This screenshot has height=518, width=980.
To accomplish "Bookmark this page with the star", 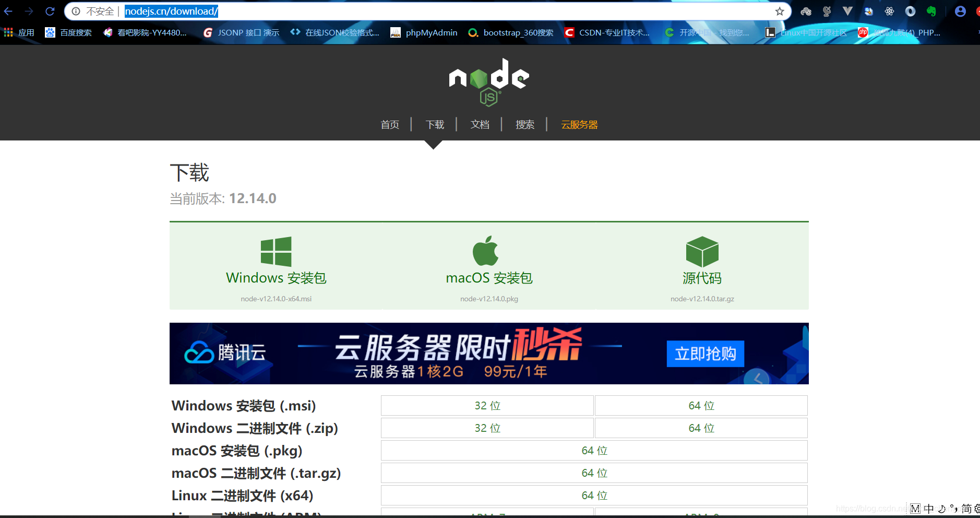I will point(780,11).
